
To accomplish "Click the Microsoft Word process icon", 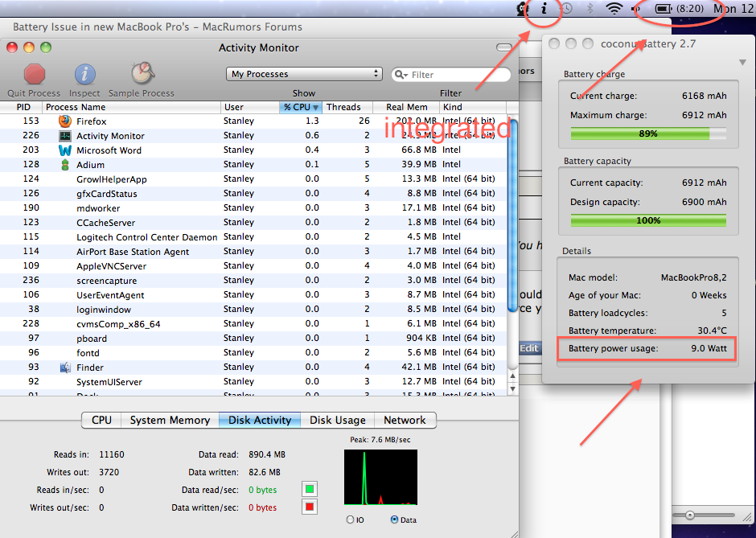I will coord(65,150).
